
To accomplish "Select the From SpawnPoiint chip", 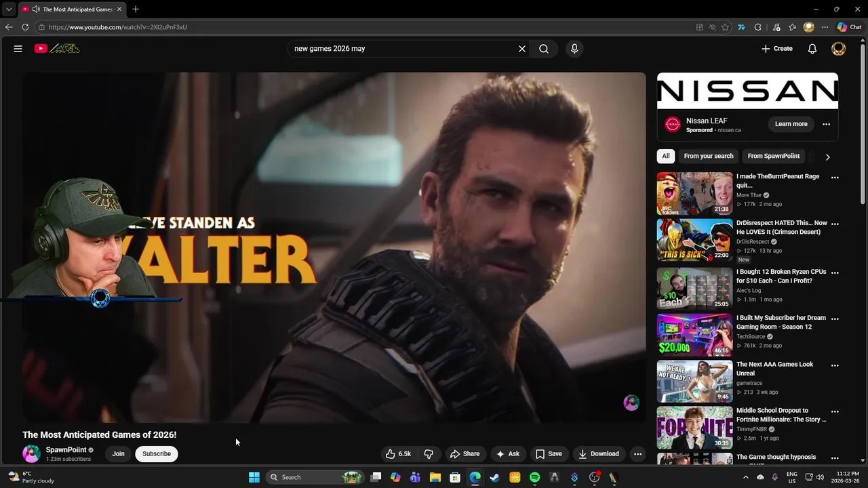I will (x=774, y=156).
